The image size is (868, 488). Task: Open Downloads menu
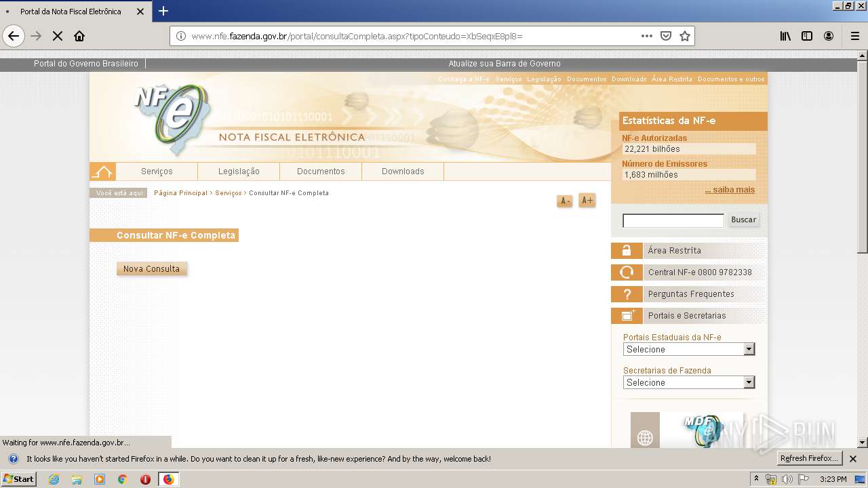click(403, 171)
